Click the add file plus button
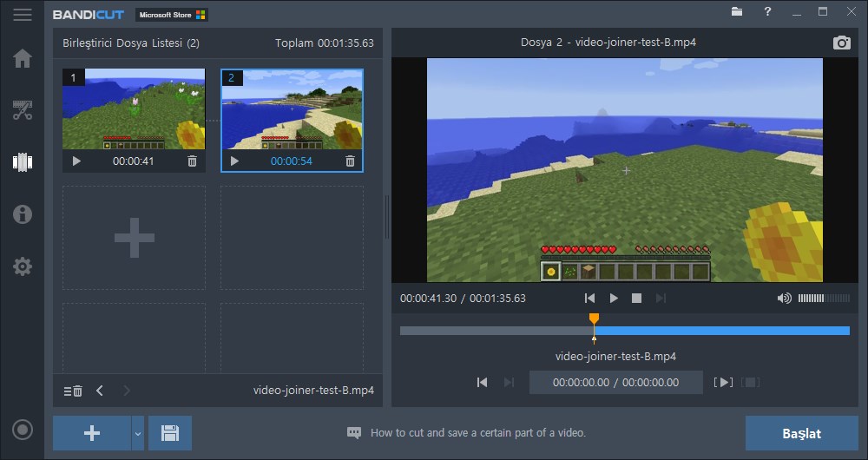The width and height of the screenshot is (868, 460). click(x=92, y=433)
